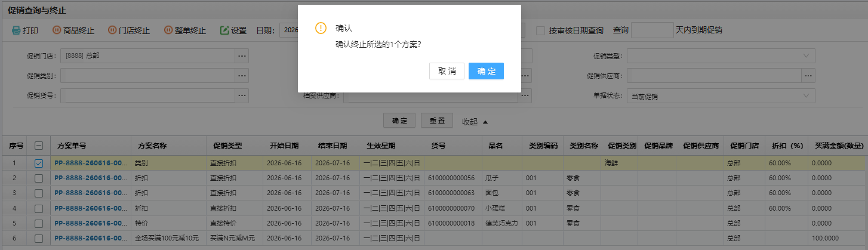
Task: Cancel the dialog with 取消
Action: coord(447,71)
